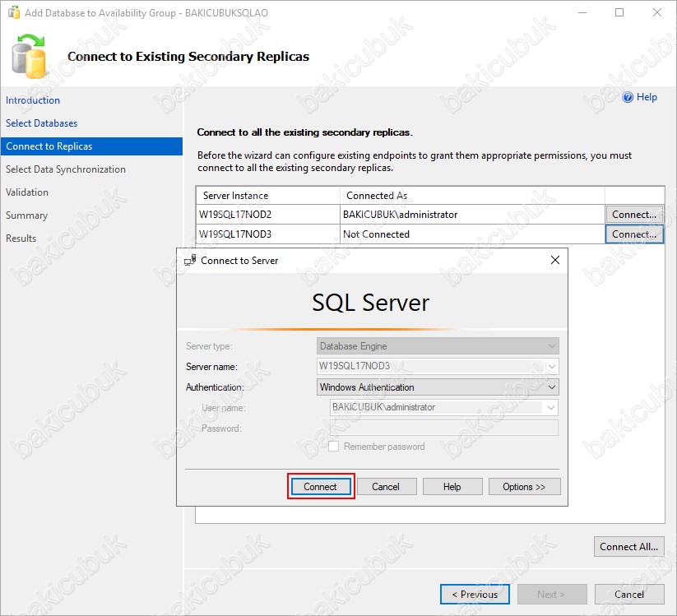
Task: Select the Connect to Replicas step
Action: click(x=91, y=146)
